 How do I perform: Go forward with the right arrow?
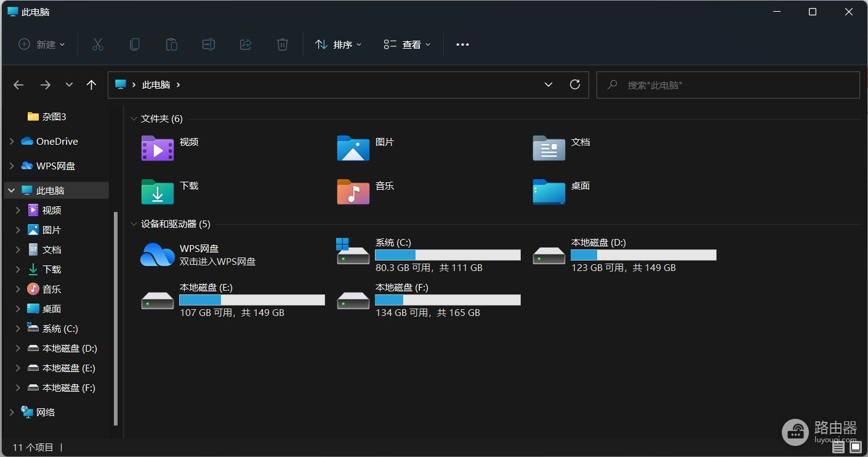[46, 85]
